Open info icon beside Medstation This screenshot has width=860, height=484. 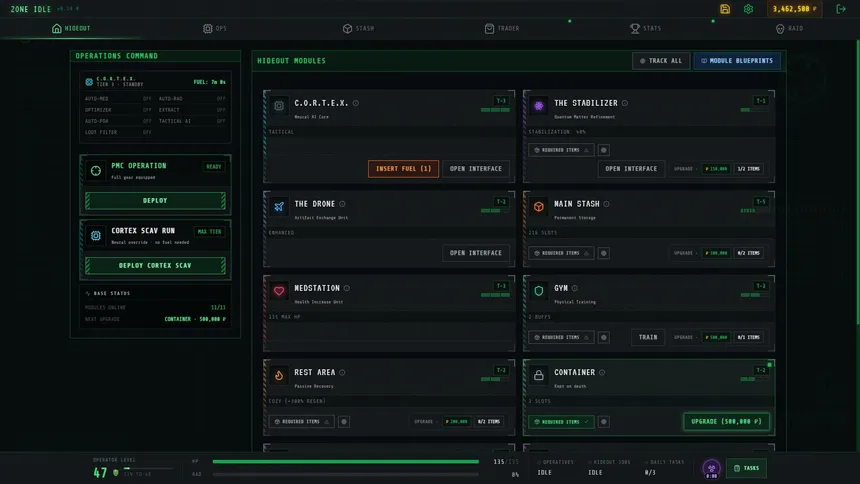(x=347, y=288)
